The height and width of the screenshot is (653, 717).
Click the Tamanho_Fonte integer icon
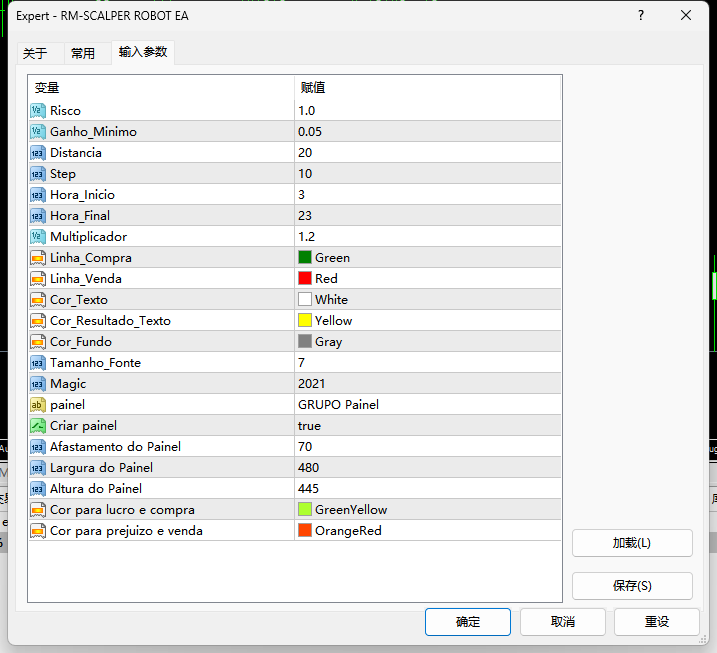(x=38, y=363)
